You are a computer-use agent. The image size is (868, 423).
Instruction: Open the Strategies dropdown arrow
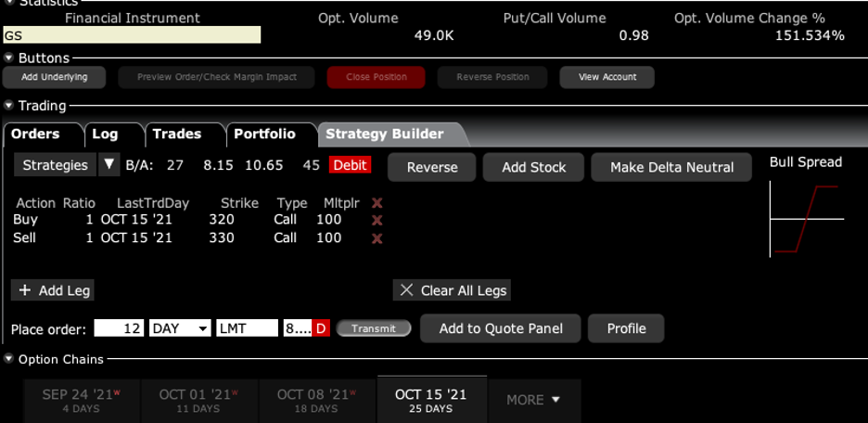(x=109, y=165)
